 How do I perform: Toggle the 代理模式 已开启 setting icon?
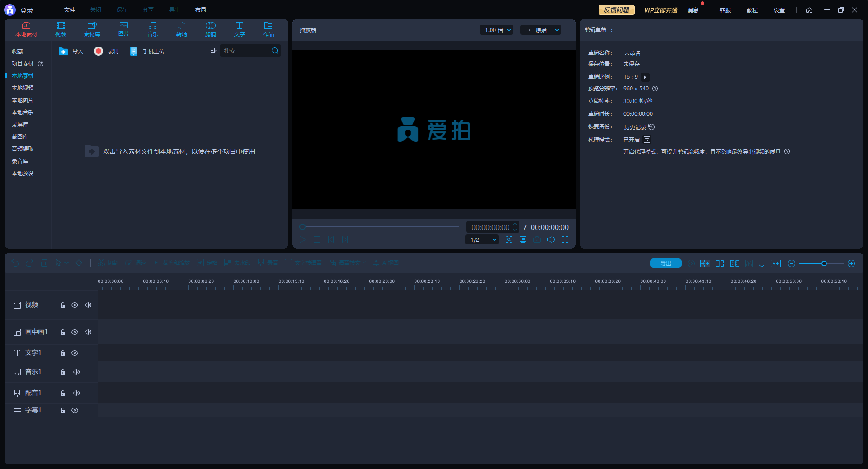[647, 140]
